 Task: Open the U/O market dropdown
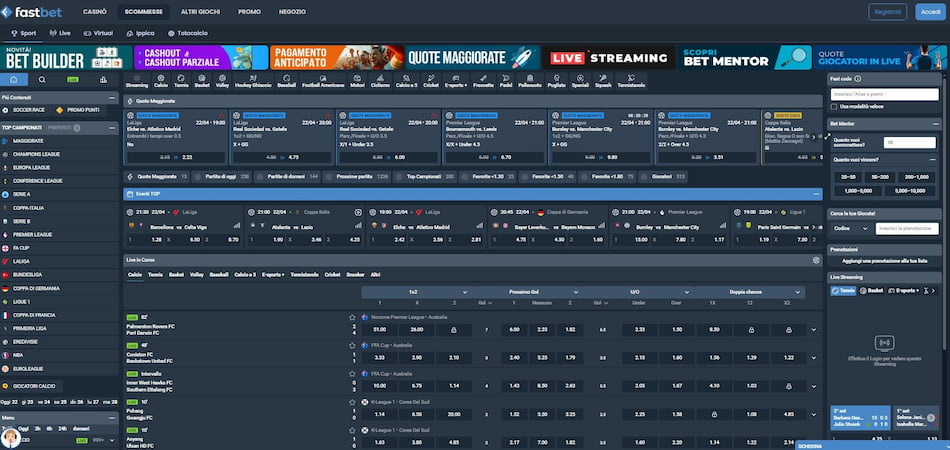(x=639, y=292)
